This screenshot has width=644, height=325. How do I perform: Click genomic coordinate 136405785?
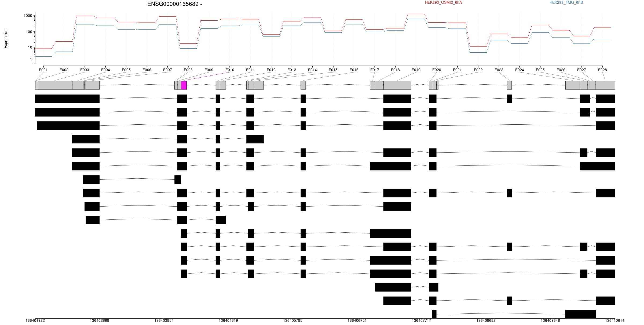293,320
